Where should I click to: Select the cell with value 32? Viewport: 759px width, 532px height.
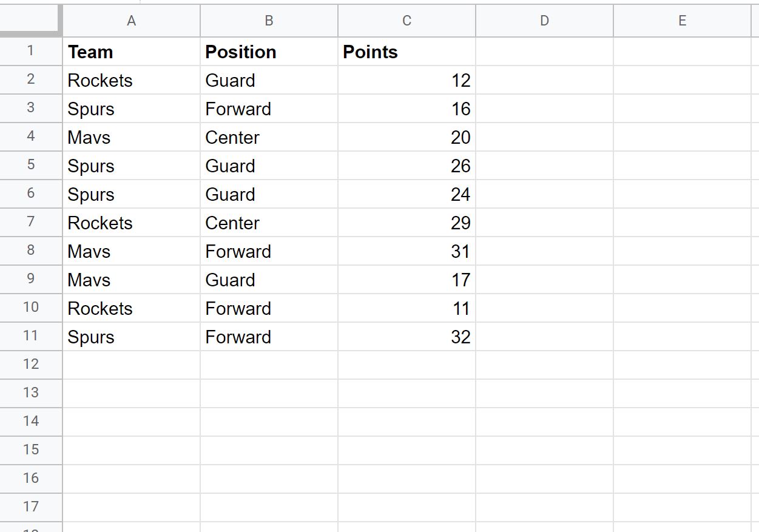(x=406, y=337)
